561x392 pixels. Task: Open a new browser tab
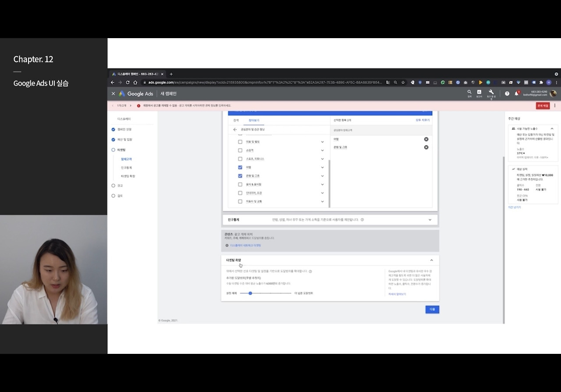(171, 74)
